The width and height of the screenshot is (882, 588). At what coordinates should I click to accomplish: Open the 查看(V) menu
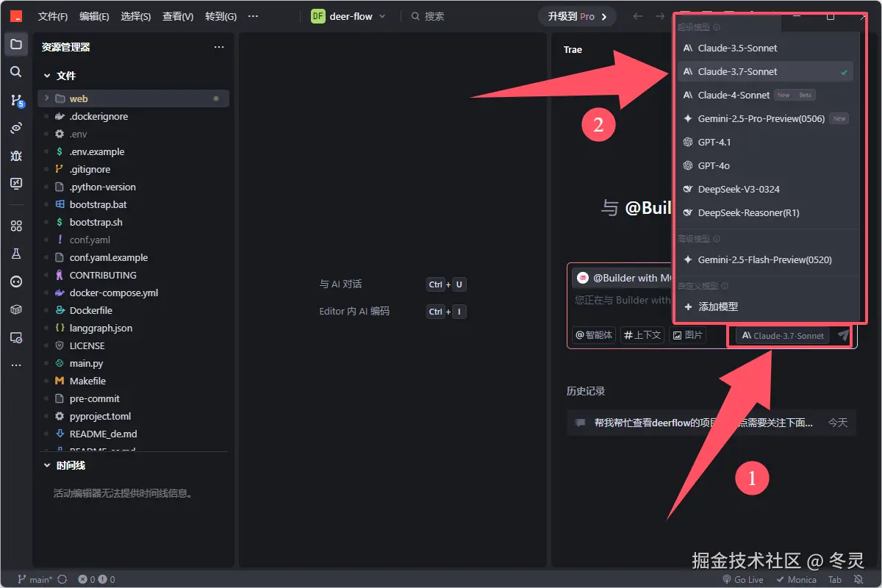[x=178, y=16]
